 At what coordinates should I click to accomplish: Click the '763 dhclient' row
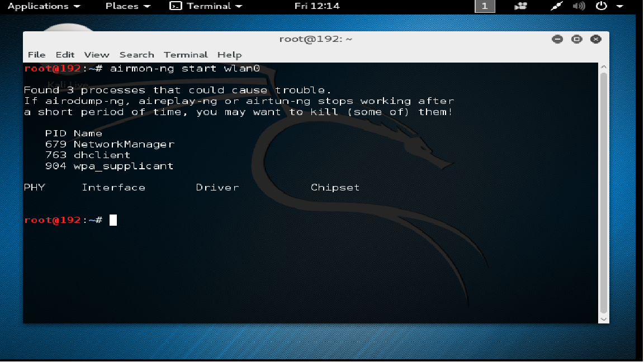(87, 155)
